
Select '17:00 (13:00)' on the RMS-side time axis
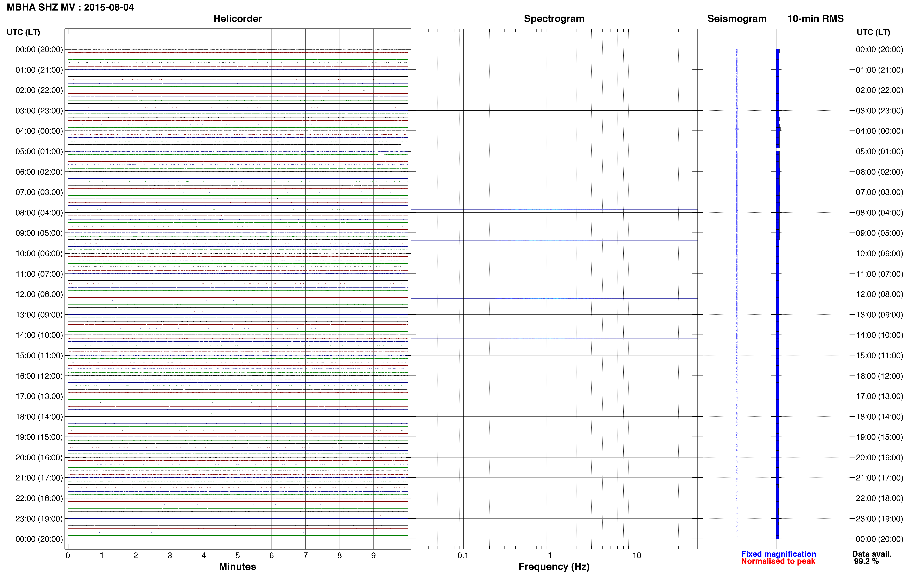click(x=879, y=396)
